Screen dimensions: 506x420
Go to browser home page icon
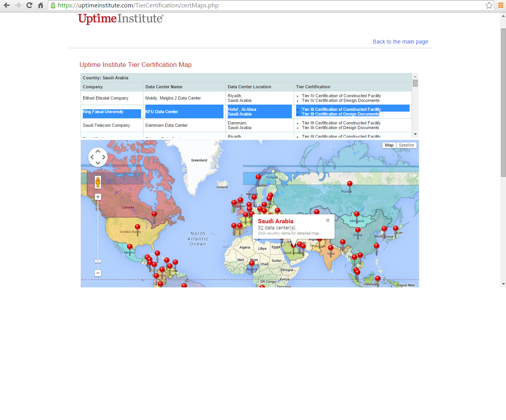coord(40,5)
